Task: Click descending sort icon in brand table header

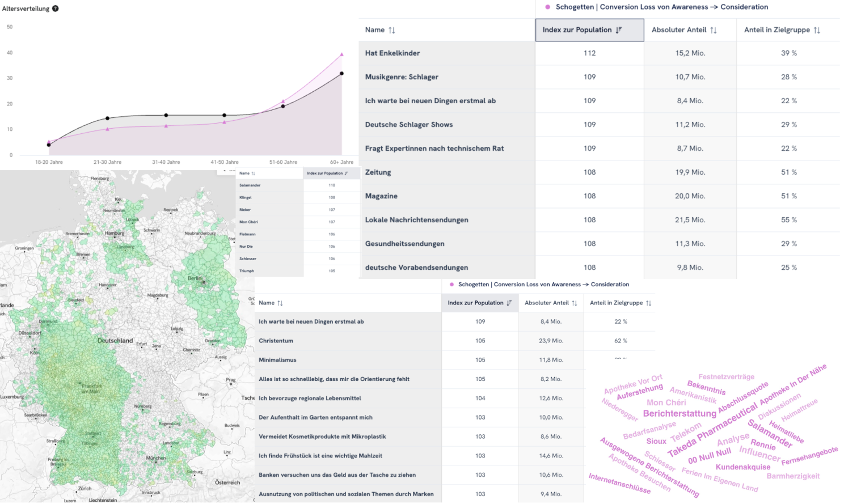Action: coord(345,173)
